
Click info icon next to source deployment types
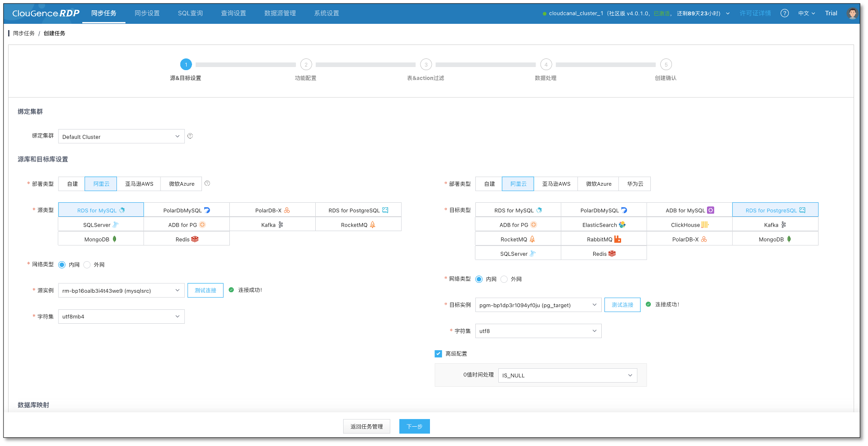tap(207, 183)
